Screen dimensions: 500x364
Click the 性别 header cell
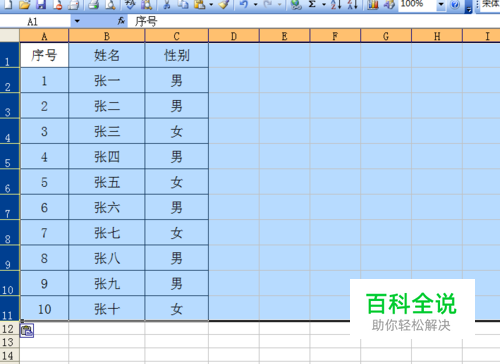(x=177, y=55)
